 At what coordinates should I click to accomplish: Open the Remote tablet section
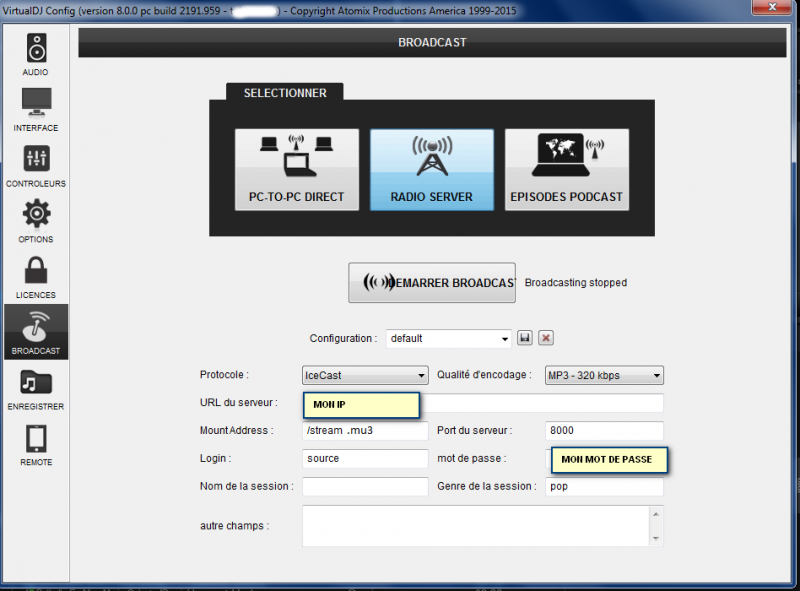pyautogui.click(x=36, y=445)
